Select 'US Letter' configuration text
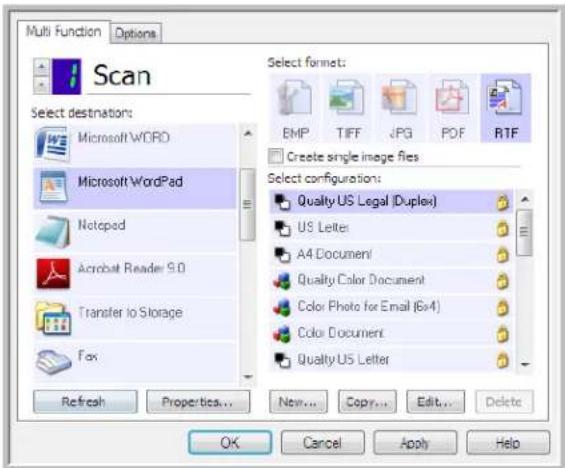Image resolution: width=565 pixels, height=468 pixels. pos(323,228)
